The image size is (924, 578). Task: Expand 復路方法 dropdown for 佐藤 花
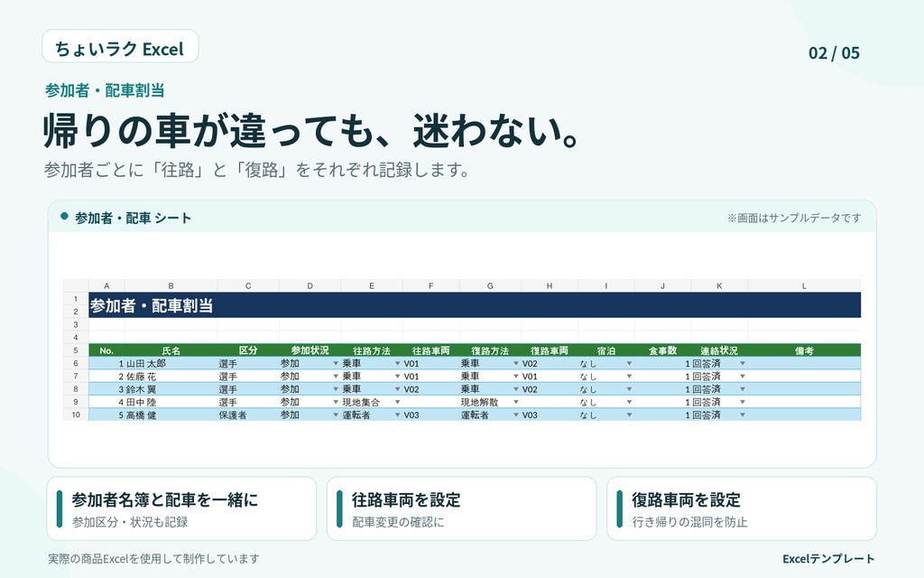[x=515, y=377]
